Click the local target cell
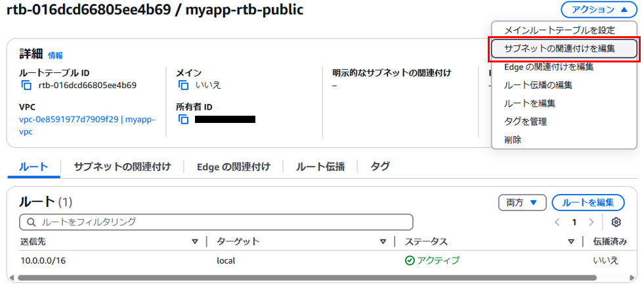This screenshot has width=644, height=286. click(226, 260)
